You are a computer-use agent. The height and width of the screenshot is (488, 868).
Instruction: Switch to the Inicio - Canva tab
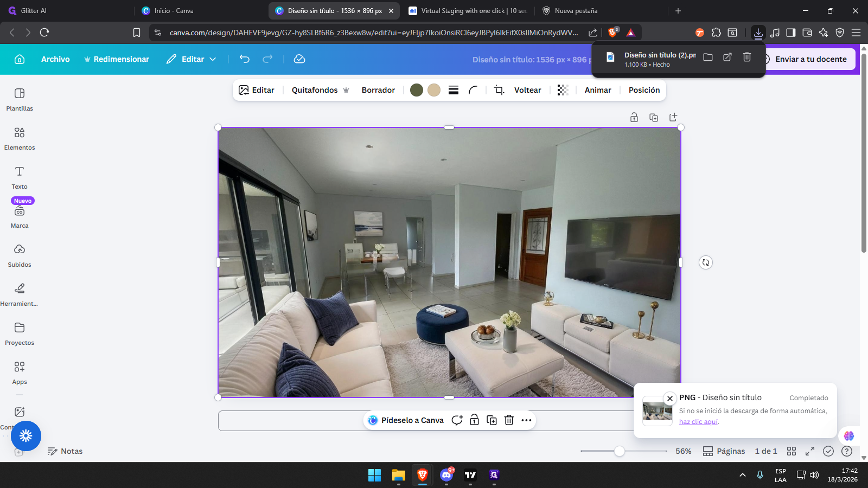coord(174,11)
